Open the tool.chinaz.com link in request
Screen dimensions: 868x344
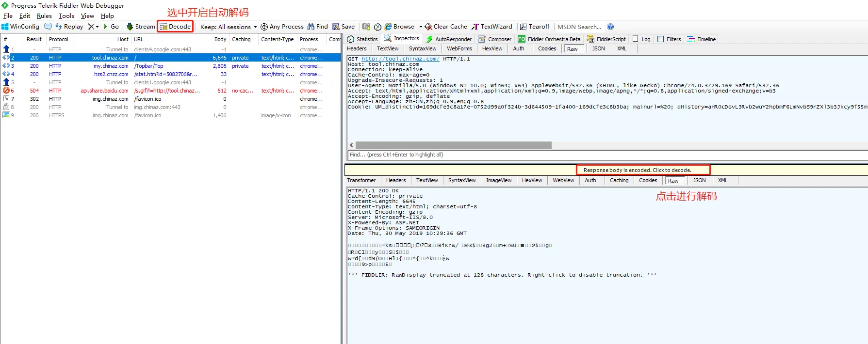coord(400,59)
